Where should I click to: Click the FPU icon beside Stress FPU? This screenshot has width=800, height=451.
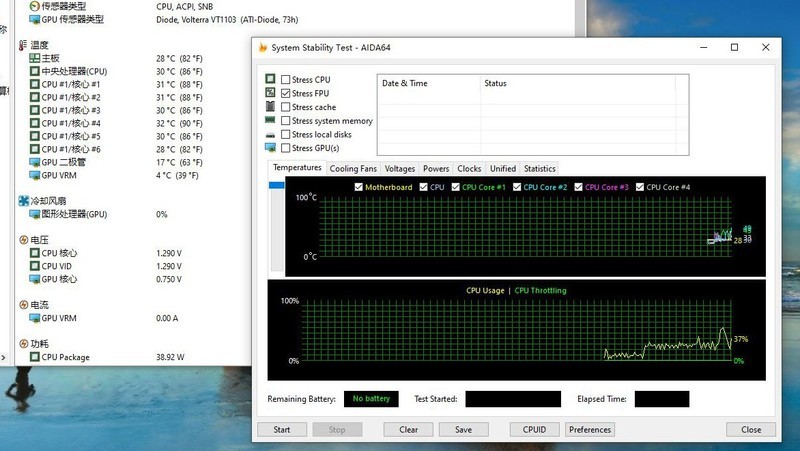pos(270,93)
